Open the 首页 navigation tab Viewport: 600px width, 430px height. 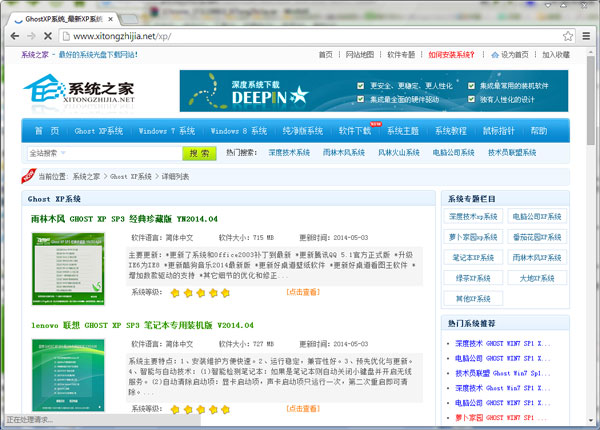coord(47,131)
